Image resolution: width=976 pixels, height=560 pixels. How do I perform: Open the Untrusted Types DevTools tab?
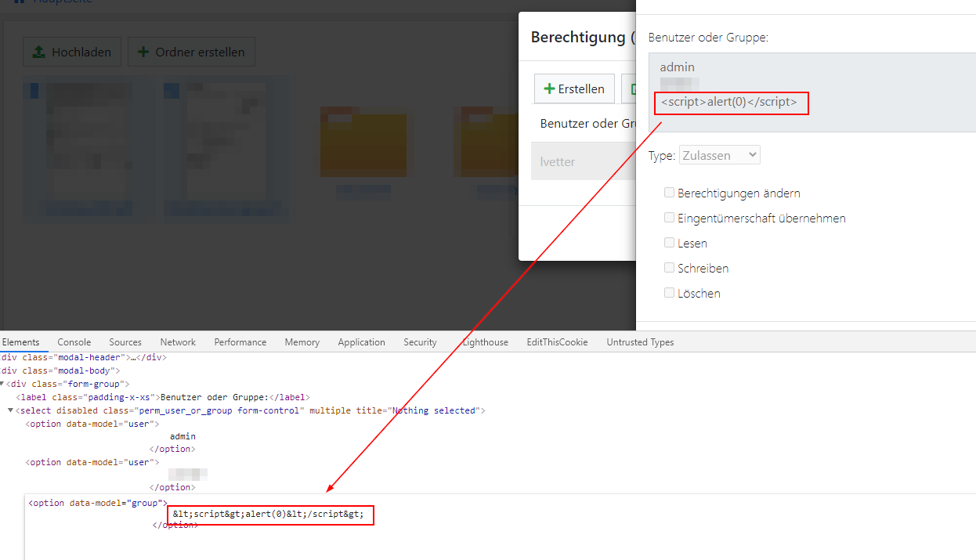[x=640, y=342]
